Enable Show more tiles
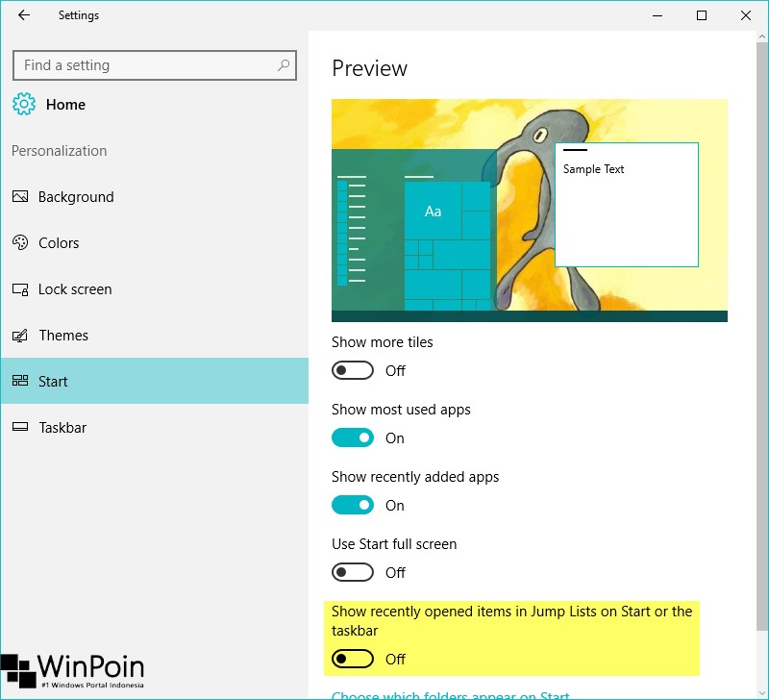 (352, 370)
